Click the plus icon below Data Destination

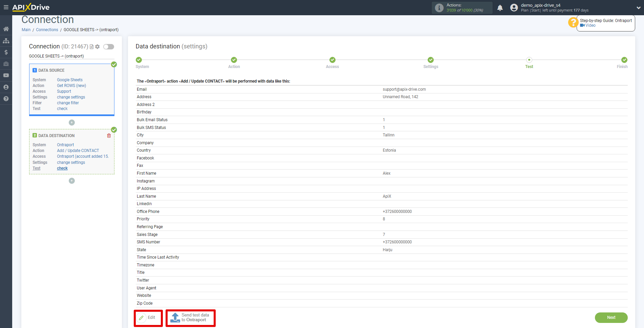pos(72,181)
